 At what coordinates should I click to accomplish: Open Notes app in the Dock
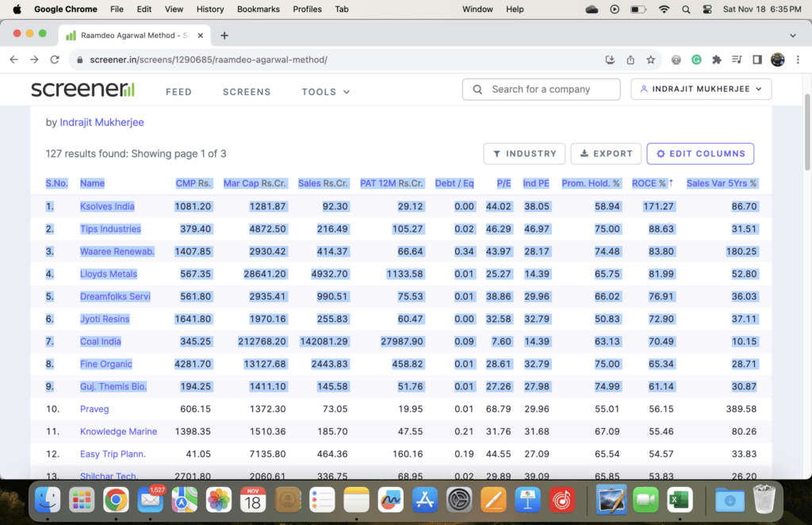point(356,500)
